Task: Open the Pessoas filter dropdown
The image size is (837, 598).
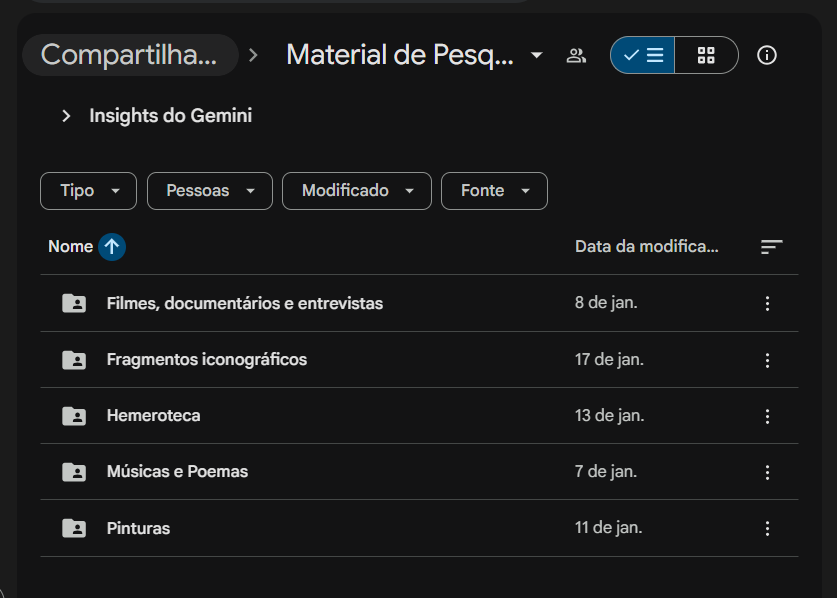Action: click(210, 191)
